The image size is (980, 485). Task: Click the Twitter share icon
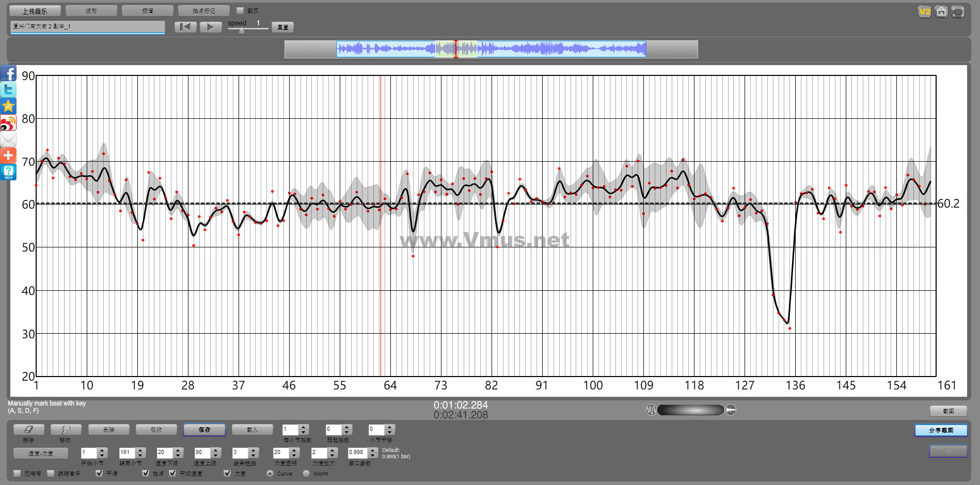pyautogui.click(x=8, y=90)
